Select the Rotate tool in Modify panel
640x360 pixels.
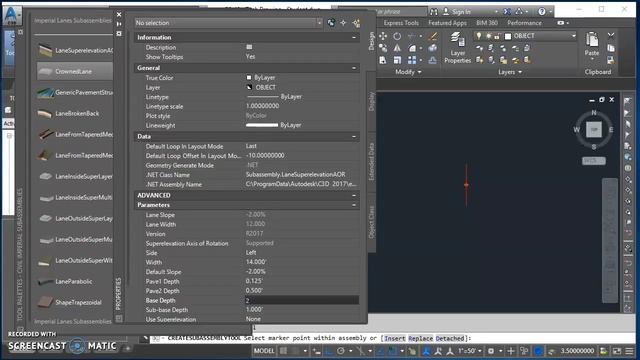point(397,36)
